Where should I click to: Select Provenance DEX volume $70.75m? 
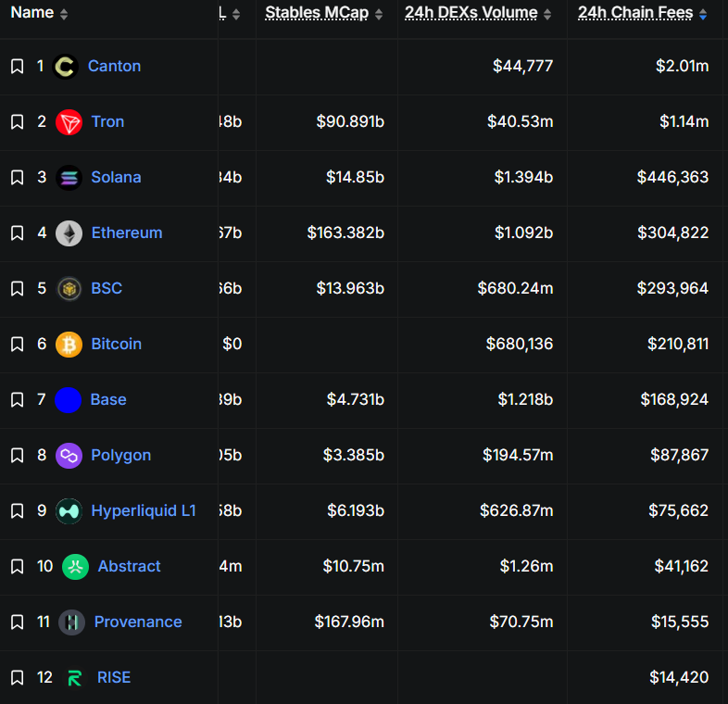point(521,622)
